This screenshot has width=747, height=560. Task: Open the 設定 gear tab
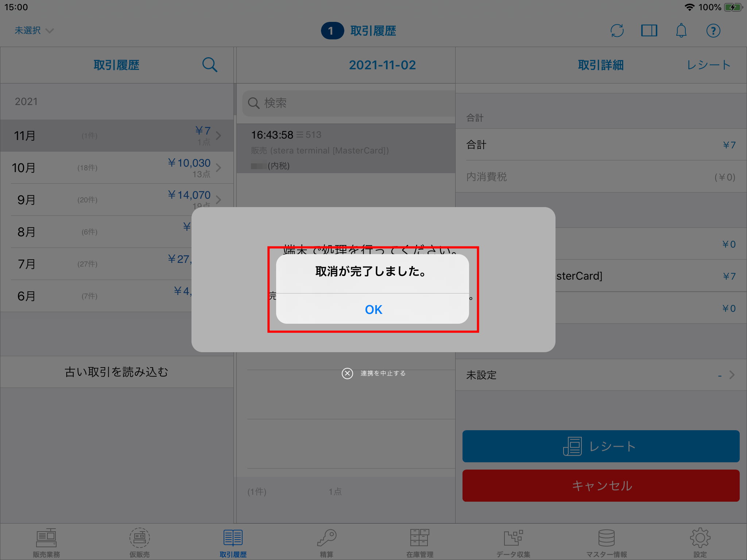pos(700,542)
